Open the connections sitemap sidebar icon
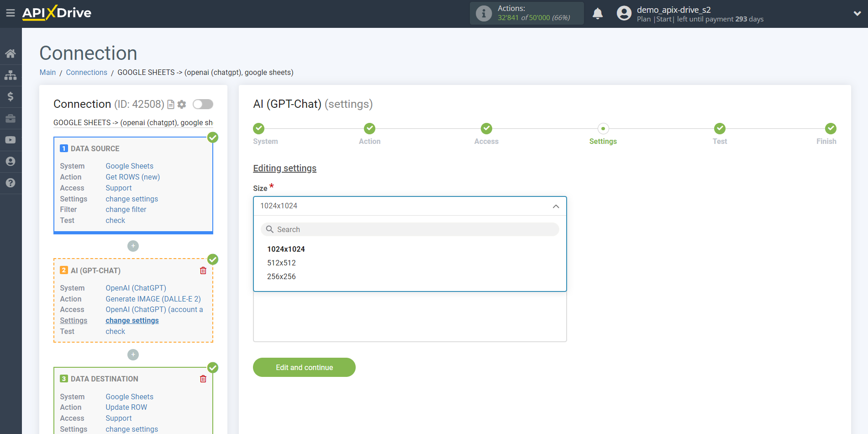The width and height of the screenshot is (868, 434). [11, 75]
